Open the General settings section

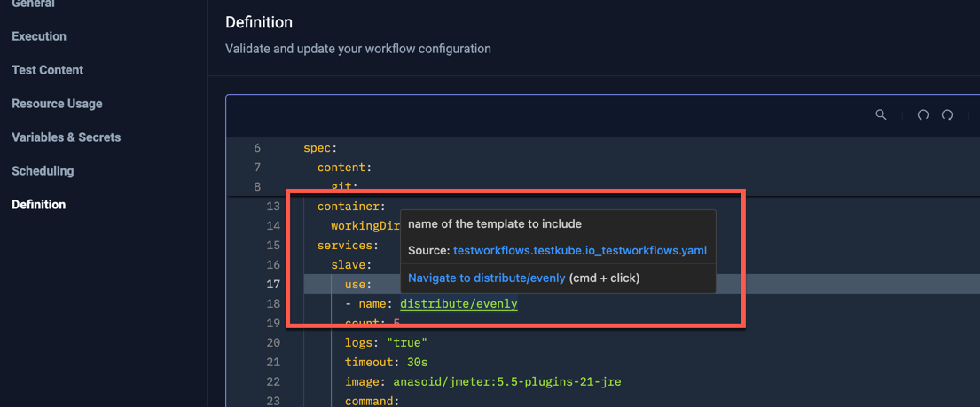click(33, 4)
